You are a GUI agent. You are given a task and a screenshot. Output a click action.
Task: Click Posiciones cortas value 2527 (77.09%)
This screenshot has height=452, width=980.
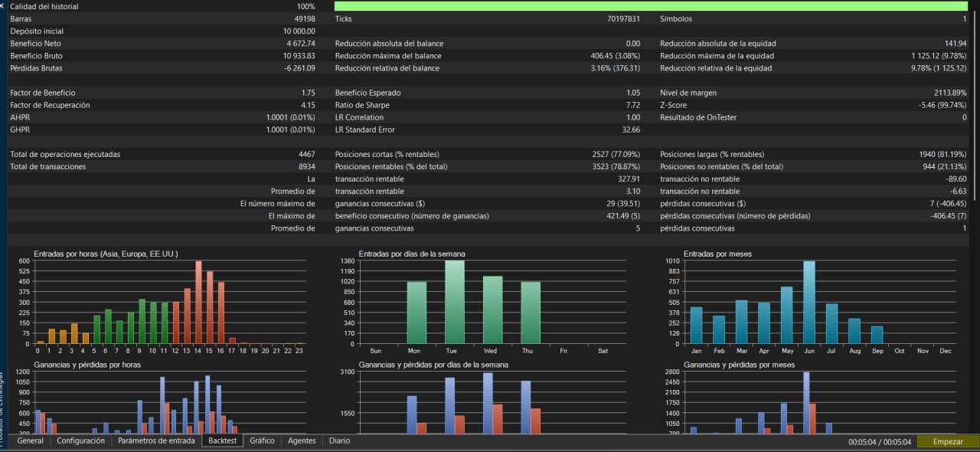click(616, 154)
